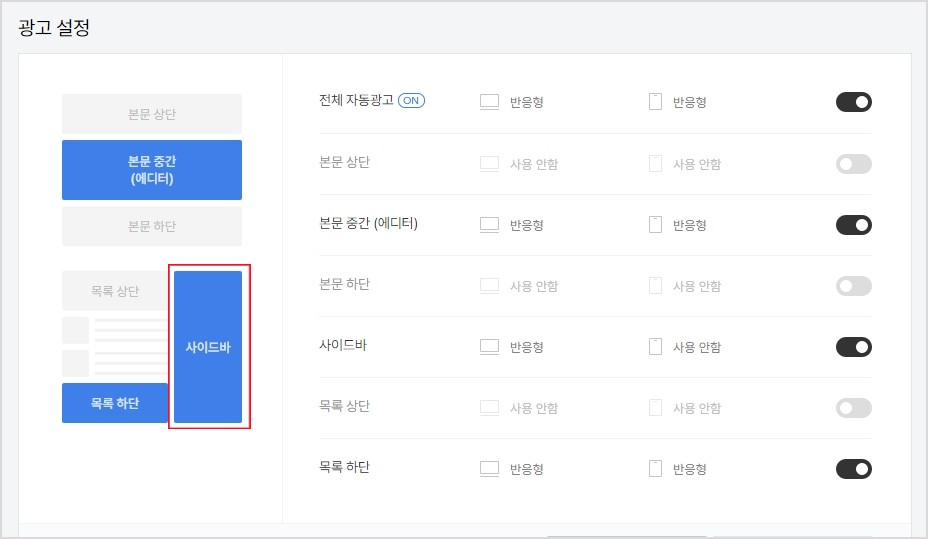Toggle the 사이드바 ad switch

coord(853,347)
